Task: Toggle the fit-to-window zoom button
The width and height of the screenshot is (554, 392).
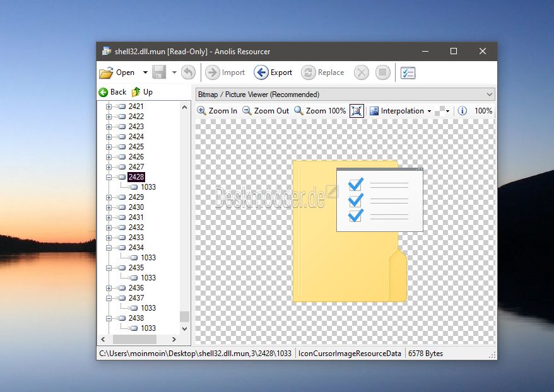Action: (357, 111)
